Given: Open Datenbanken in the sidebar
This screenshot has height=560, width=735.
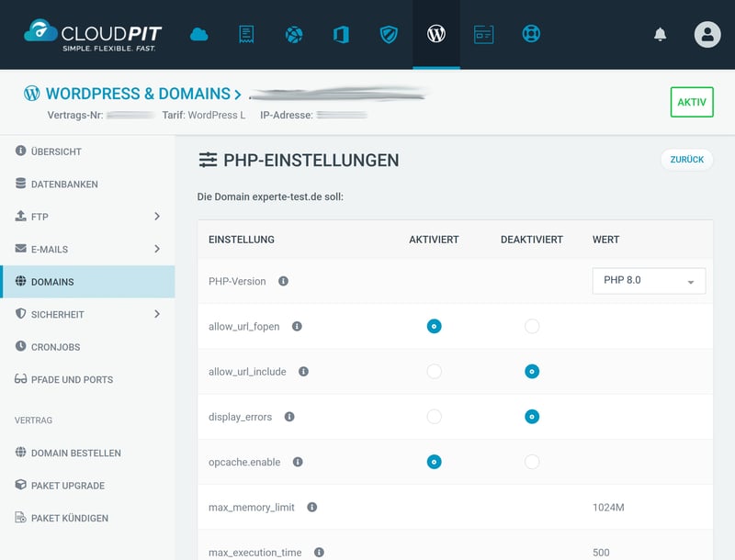Looking at the screenshot, I should [63, 185].
